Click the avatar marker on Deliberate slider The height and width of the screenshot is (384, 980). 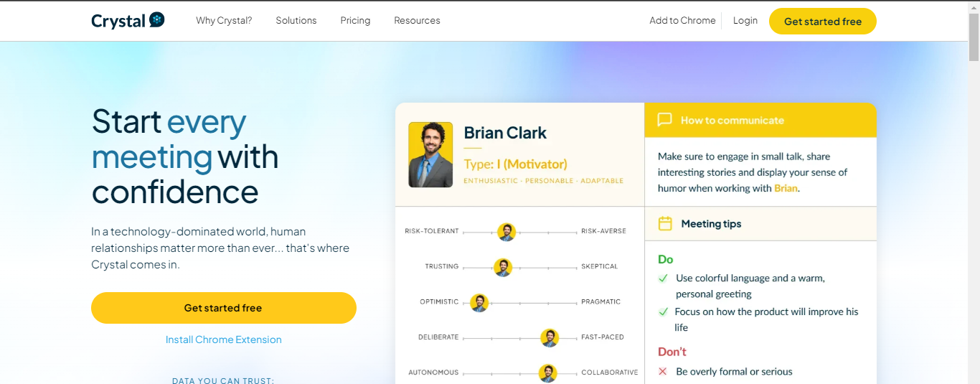coord(550,337)
